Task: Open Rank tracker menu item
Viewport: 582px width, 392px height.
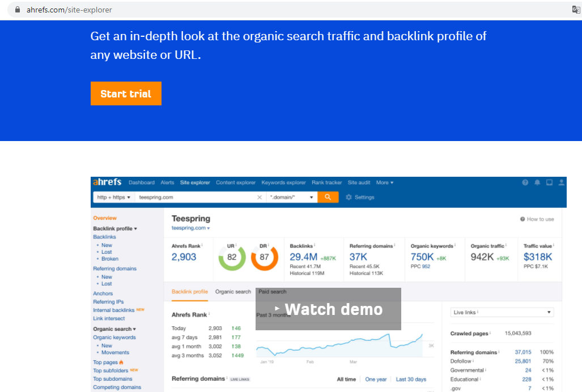Action: pyautogui.click(x=326, y=182)
